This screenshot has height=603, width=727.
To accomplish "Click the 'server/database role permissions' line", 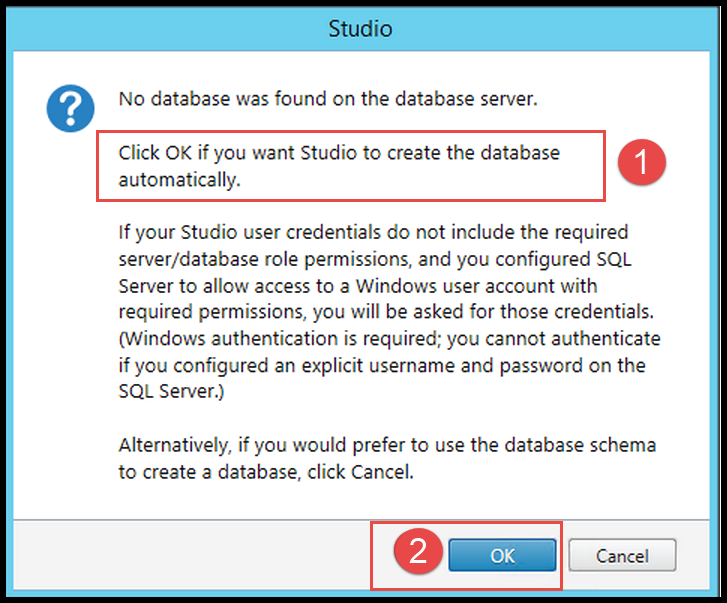I will pyautogui.click(x=375, y=259).
